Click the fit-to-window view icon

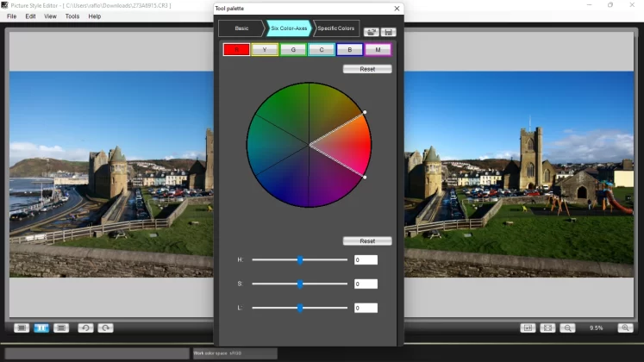click(x=547, y=328)
